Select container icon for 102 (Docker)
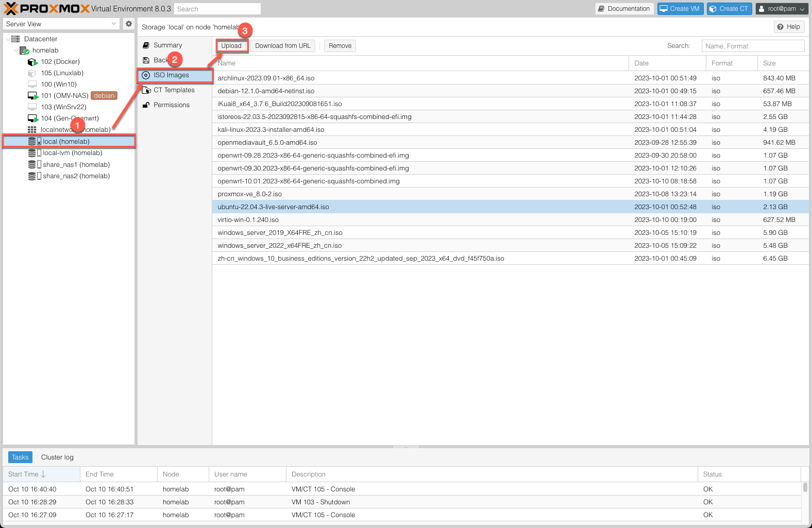Viewport: 812px width, 528px height. 32,62
